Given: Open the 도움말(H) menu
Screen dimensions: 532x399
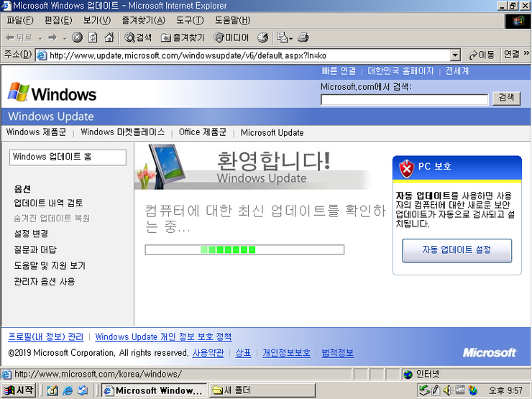Looking at the screenshot, I should pyautogui.click(x=232, y=21).
